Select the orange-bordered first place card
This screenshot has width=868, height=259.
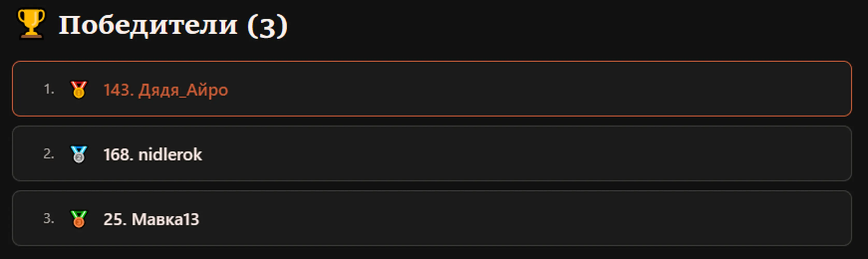(x=432, y=89)
